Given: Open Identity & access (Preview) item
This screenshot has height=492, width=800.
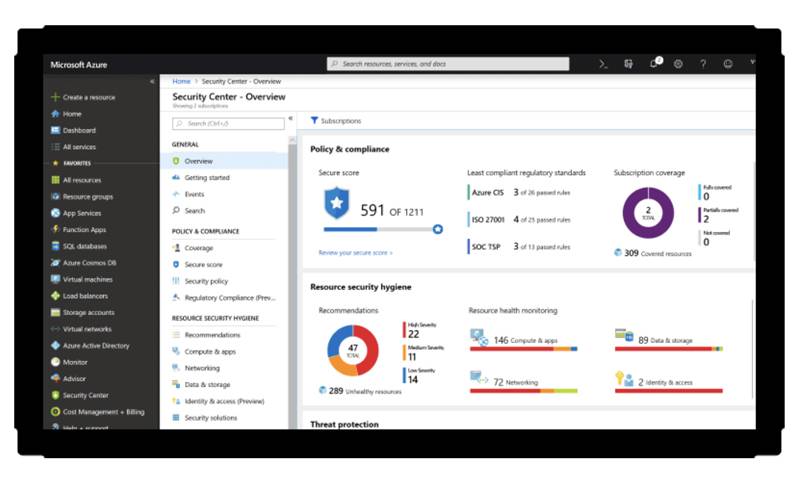Looking at the screenshot, I should (x=223, y=402).
